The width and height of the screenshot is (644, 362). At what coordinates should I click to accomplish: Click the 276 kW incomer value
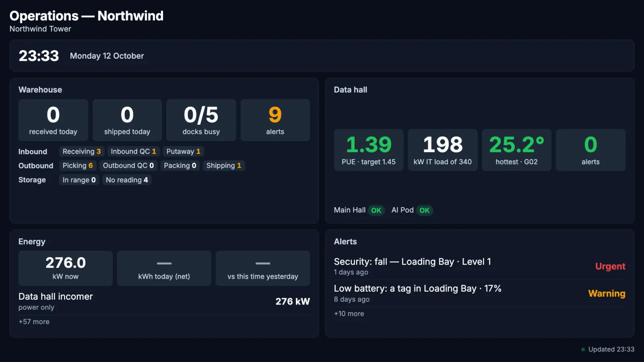293,302
